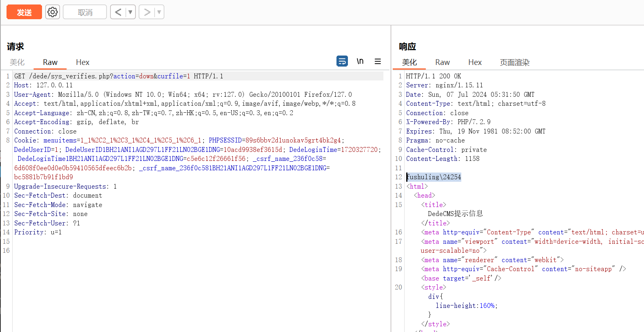Open response 页面渲染 render tab
The width and height of the screenshot is (644, 332).
pos(515,62)
